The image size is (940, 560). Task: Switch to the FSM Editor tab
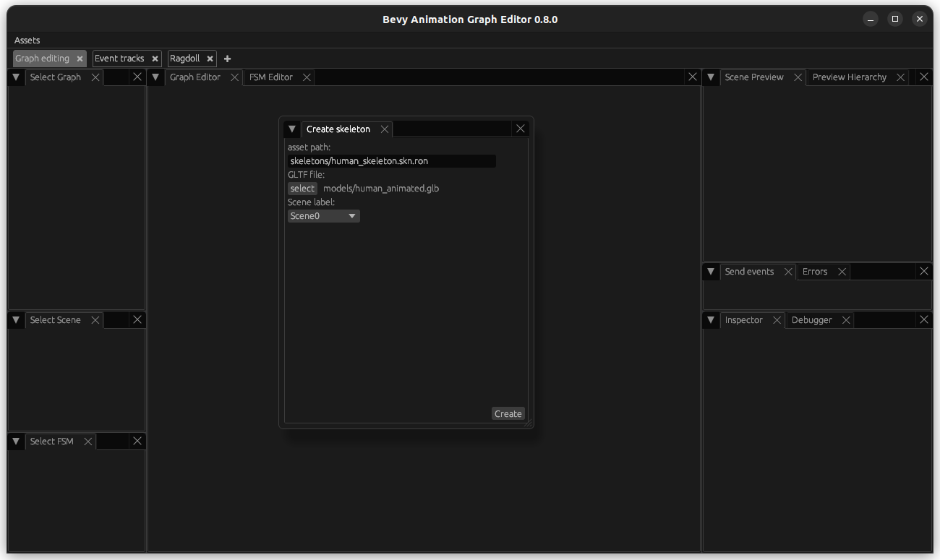270,77
